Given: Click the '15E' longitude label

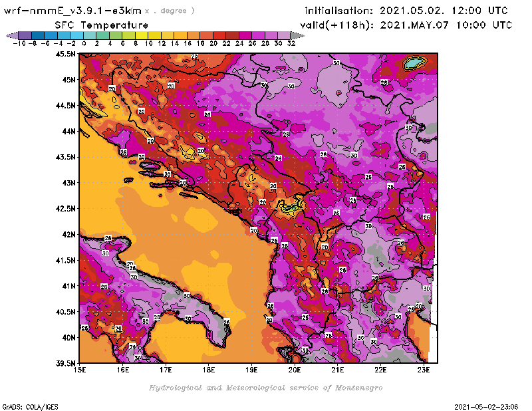Looking at the screenshot, I should (x=80, y=370).
